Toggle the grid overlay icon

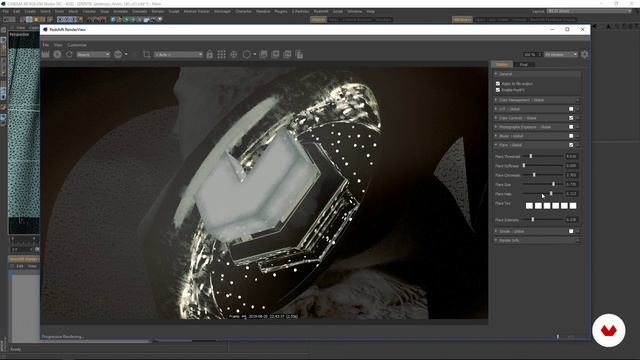pyautogui.click(x=221, y=54)
